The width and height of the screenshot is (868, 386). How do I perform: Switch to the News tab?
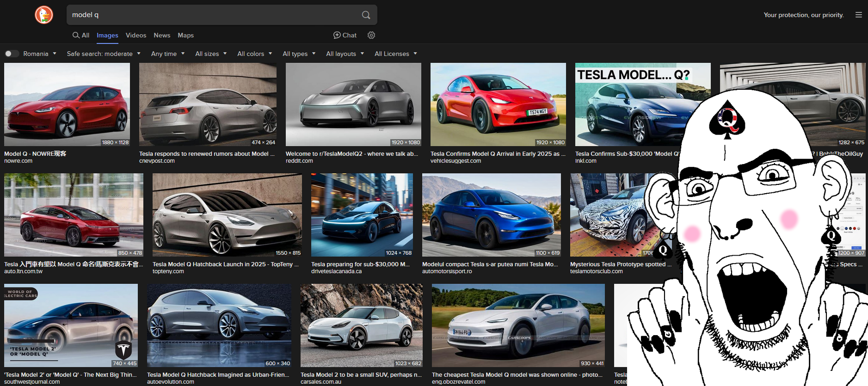pyautogui.click(x=162, y=35)
